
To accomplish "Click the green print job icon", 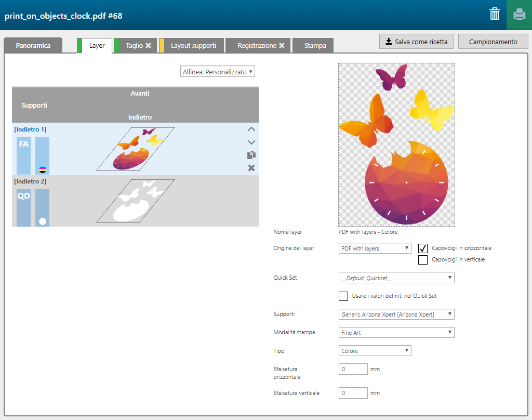I will pos(519,15).
